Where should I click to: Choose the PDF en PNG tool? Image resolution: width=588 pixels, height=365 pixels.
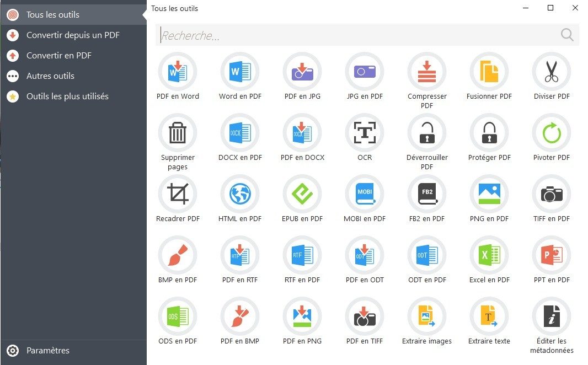pyautogui.click(x=302, y=316)
